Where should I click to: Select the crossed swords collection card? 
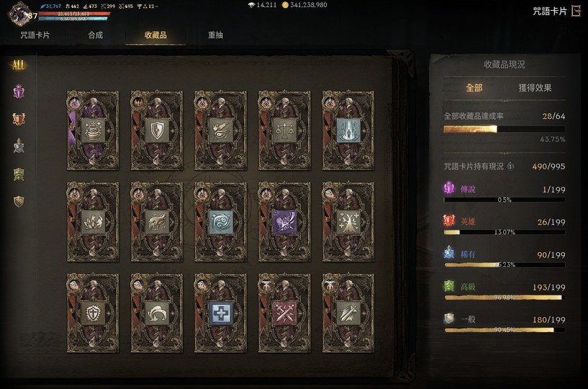coord(284,313)
